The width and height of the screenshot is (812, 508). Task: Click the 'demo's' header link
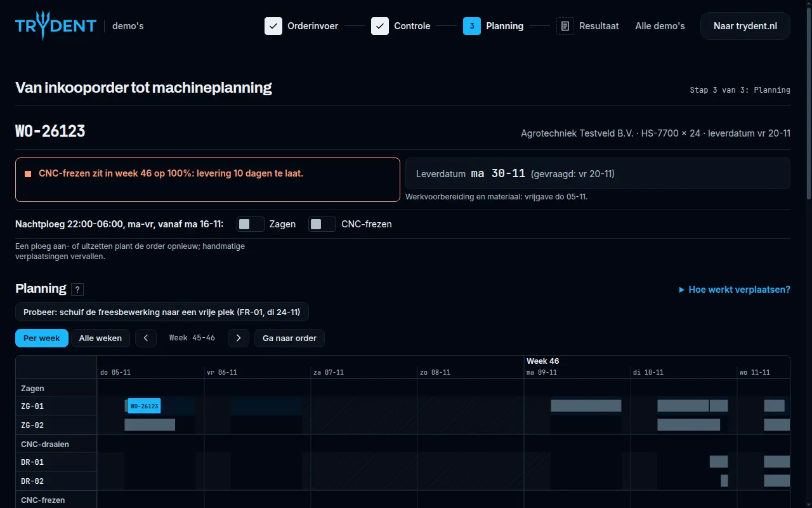click(x=128, y=26)
